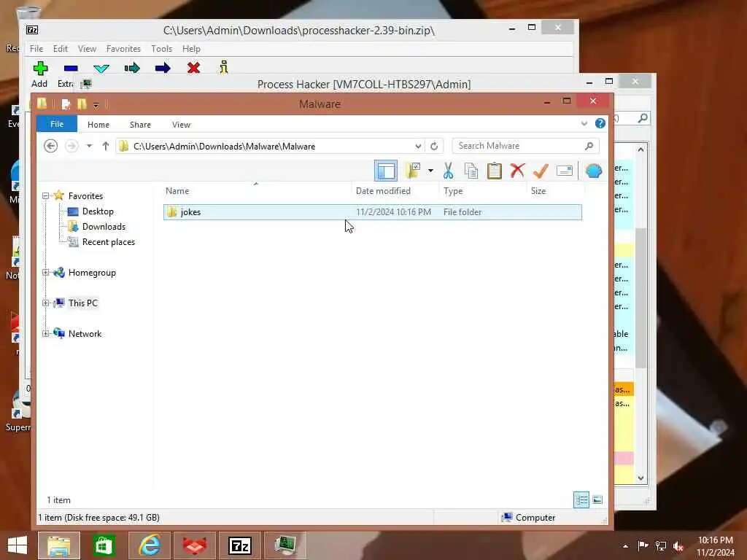
Task: Open Quick Access Toolbar customize dropdown
Action: point(96,104)
